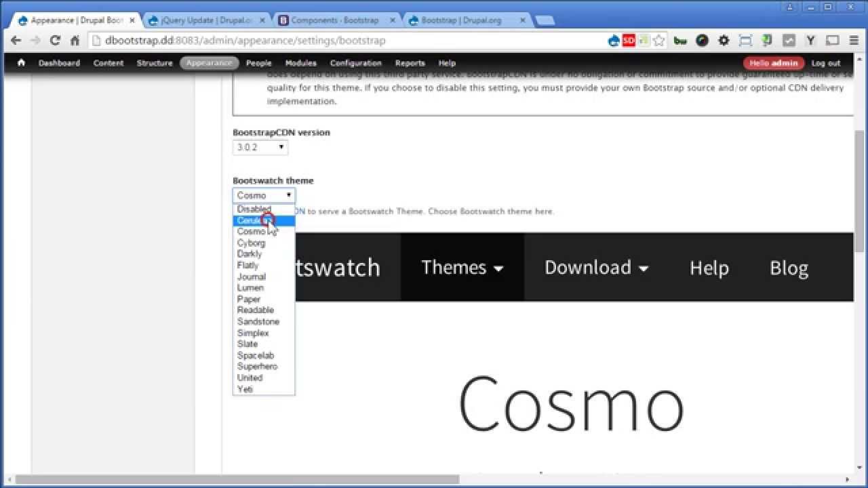Image resolution: width=868 pixels, height=488 pixels.
Task: Click the Drupal drop extension icon
Action: 614,41
